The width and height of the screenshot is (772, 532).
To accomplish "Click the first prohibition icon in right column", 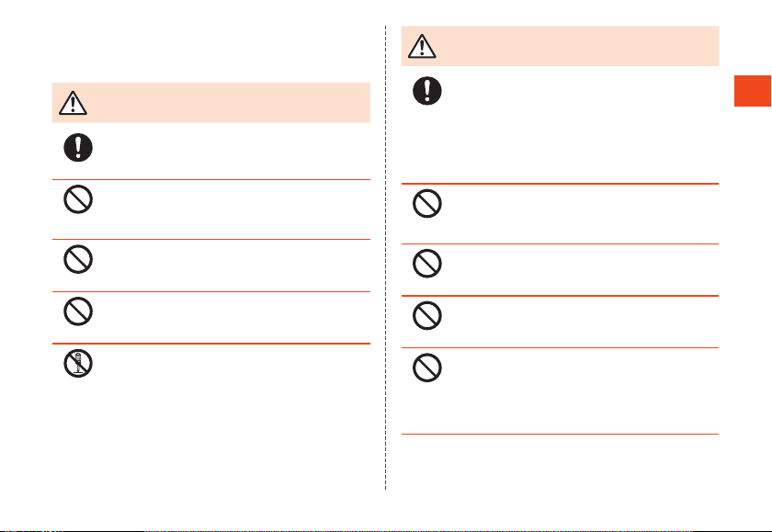I will click(426, 204).
